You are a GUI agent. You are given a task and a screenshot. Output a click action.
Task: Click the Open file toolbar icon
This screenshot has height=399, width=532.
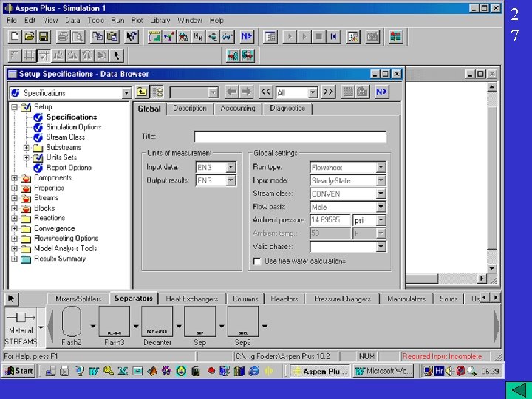click(x=29, y=35)
